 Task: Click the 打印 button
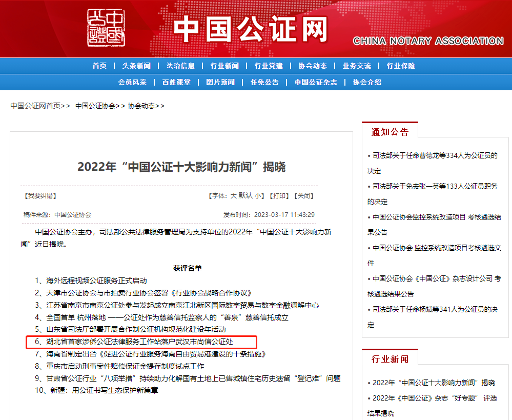[279, 196]
